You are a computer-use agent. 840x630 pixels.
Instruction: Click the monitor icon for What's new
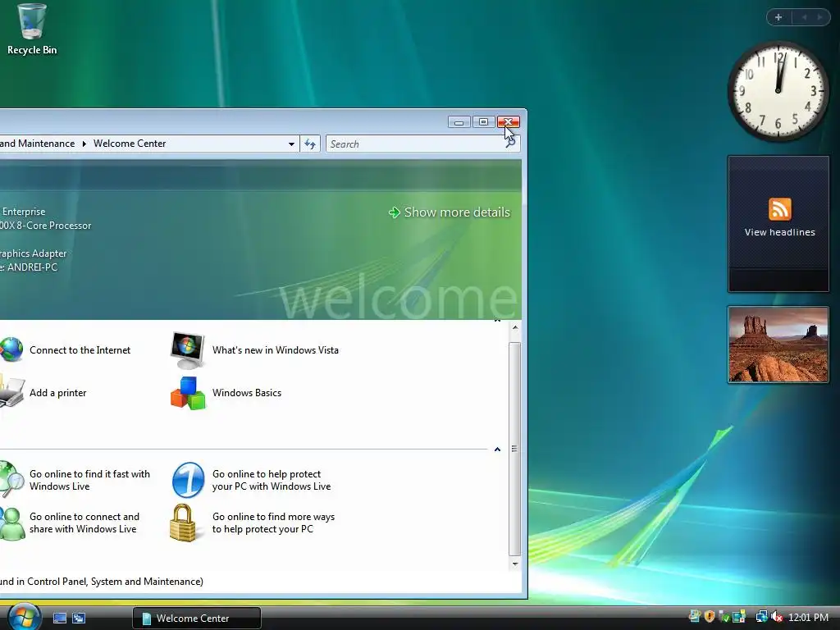tap(187, 349)
